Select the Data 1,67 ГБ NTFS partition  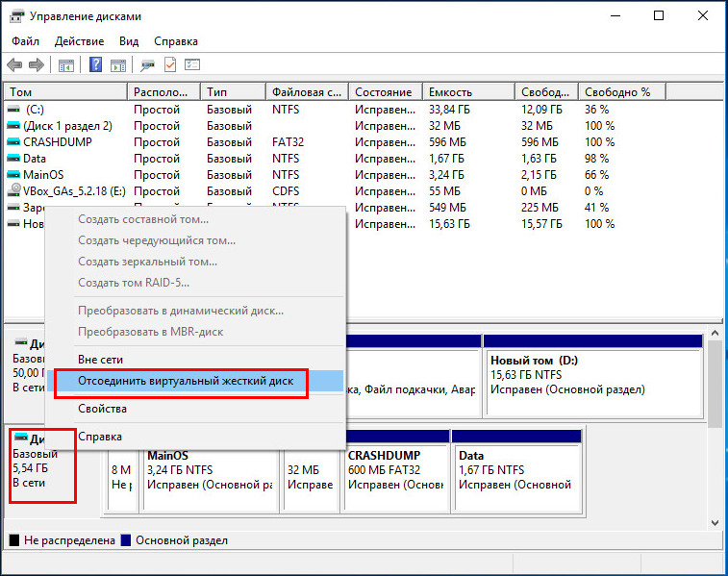pyautogui.click(x=516, y=470)
